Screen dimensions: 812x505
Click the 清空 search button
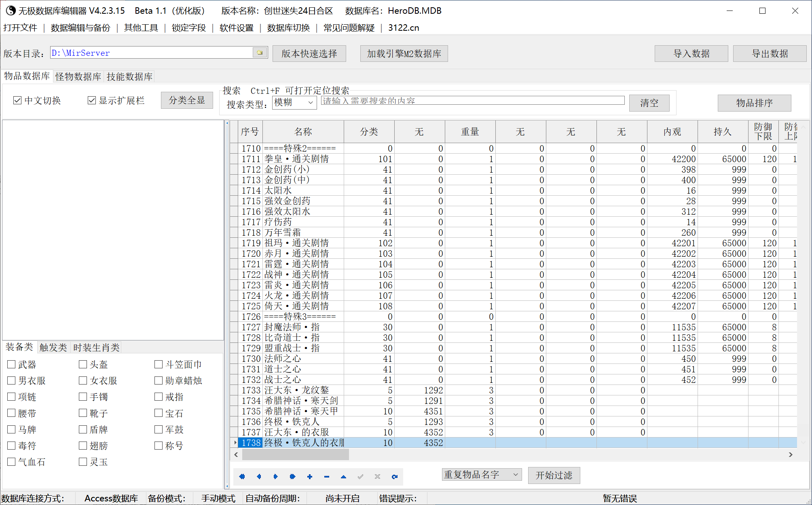pyautogui.click(x=649, y=103)
